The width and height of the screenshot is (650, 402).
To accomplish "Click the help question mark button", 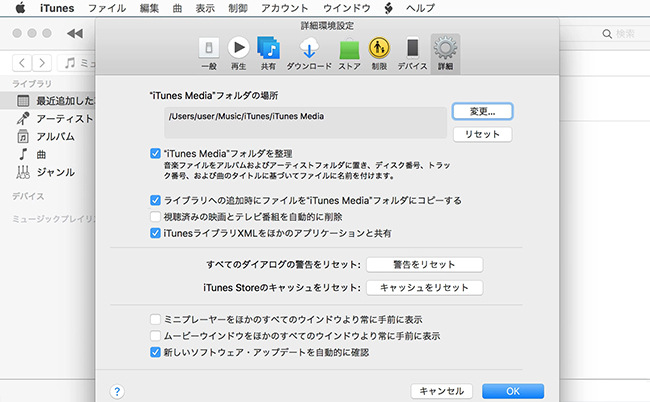I will click(117, 391).
